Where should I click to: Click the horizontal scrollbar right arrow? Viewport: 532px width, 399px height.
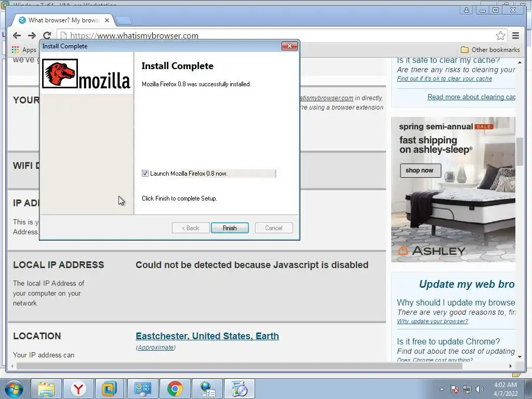pos(510,366)
